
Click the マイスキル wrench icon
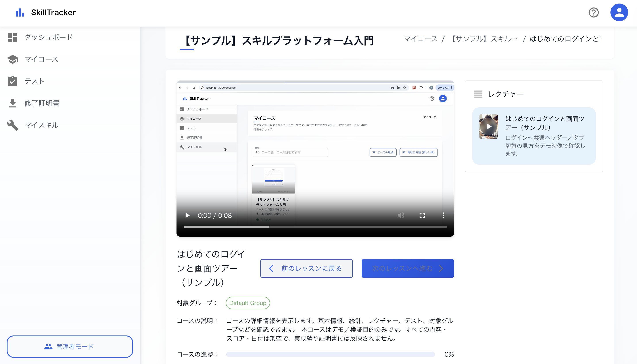(x=13, y=125)
